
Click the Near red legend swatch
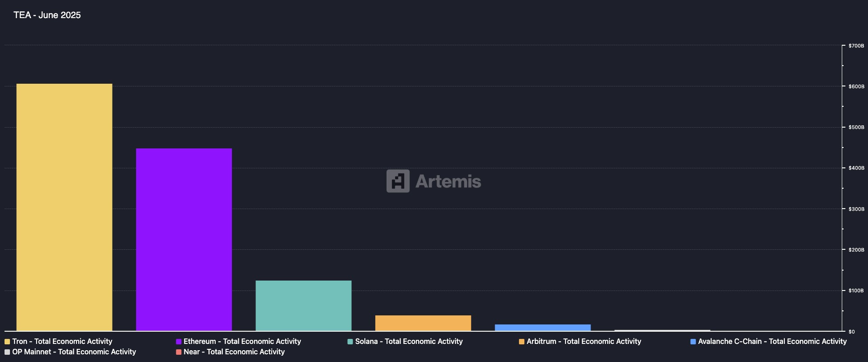(x=179, y=352)
